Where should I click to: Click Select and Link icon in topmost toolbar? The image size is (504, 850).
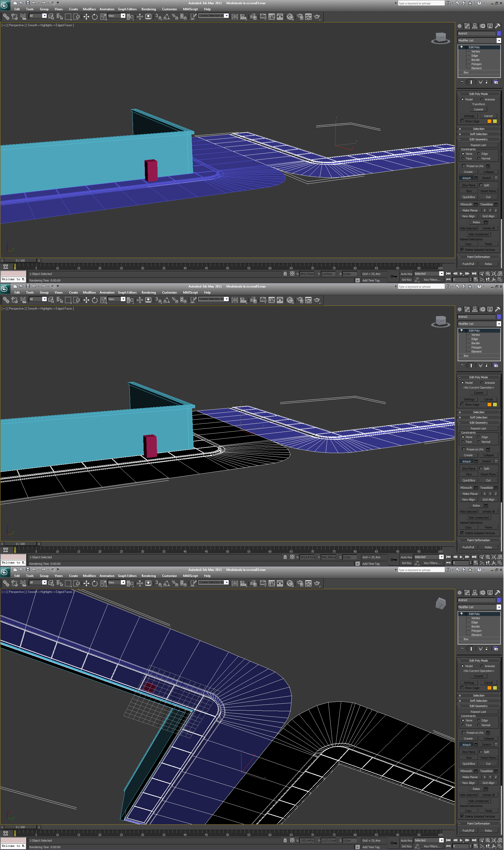point(6,17)
